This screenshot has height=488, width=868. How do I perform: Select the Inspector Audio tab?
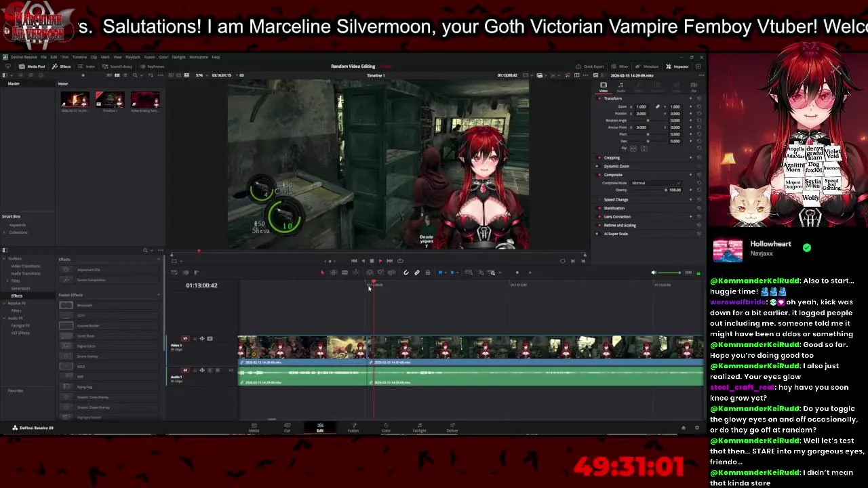coord(620,87)
